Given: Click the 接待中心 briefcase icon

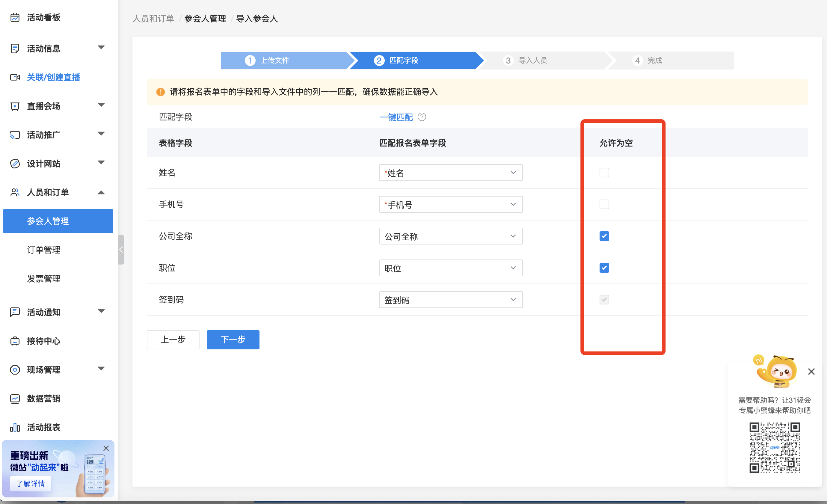Looking at the screenshot, I should (x=15, y=341).
